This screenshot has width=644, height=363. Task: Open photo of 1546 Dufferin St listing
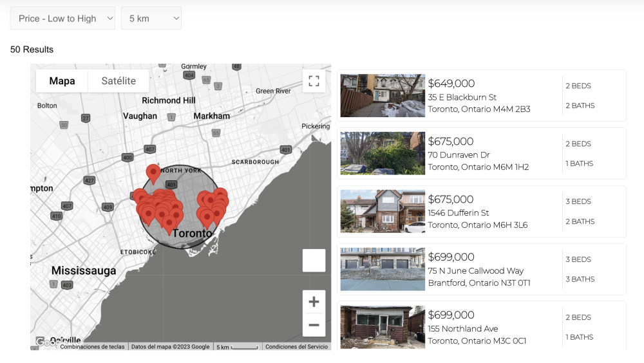(383, 212)
